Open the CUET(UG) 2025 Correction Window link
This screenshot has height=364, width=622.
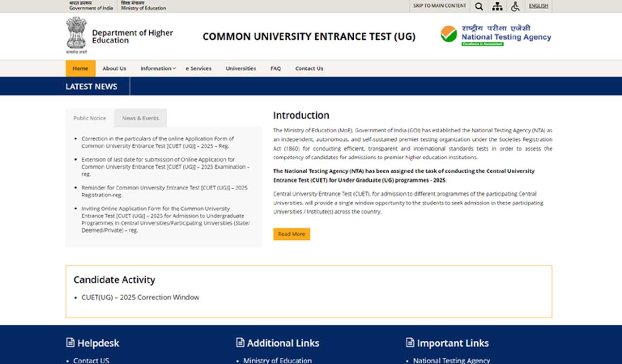coord(140,297)
